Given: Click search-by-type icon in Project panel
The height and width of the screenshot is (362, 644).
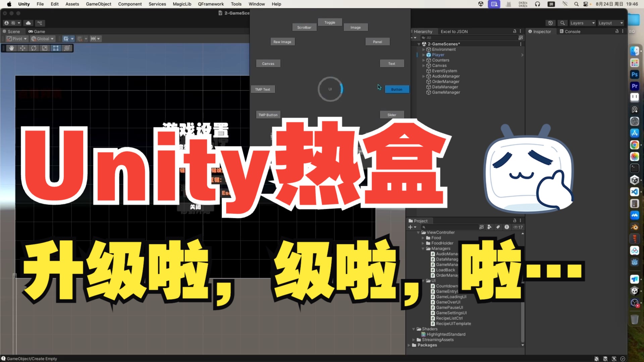Looking at the screenshot, I should [489, 227].
